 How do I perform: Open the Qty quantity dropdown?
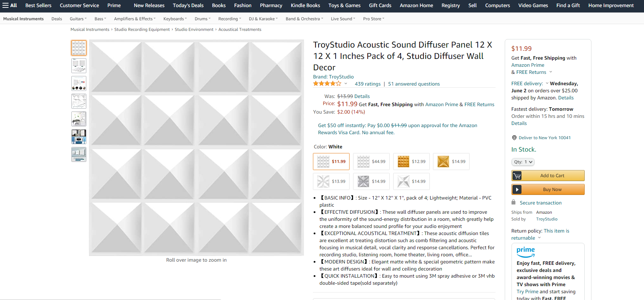coord(523,162)
